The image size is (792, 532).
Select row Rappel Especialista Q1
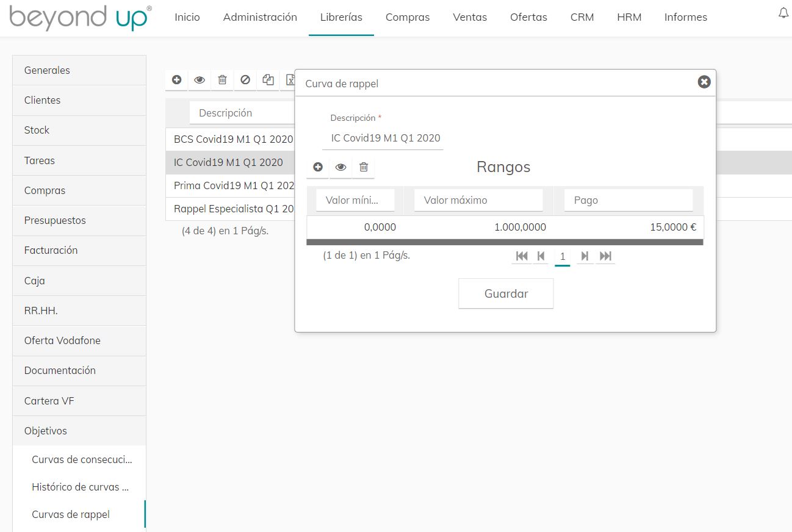[230, 209]
